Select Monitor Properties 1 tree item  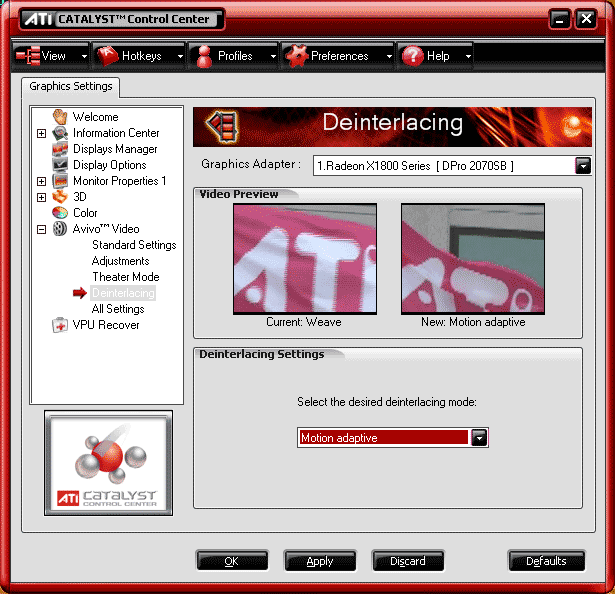point(120,181)
